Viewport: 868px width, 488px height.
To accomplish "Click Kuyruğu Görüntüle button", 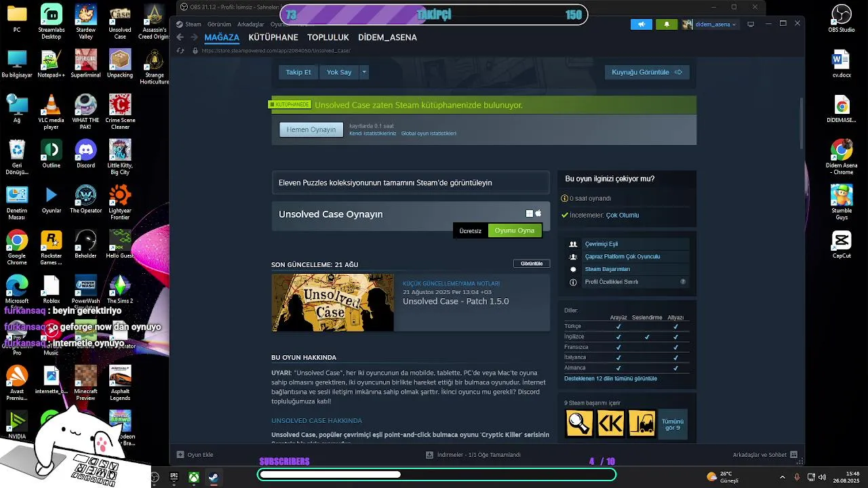I will 647,72.
